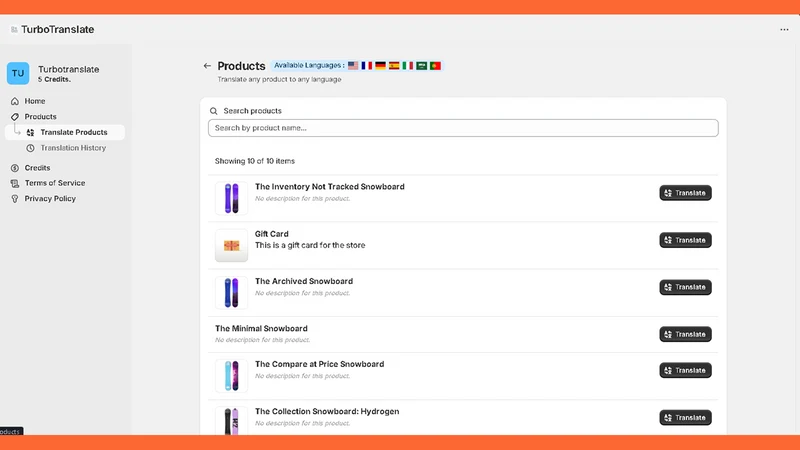Translate The Minimal Snowboard product
The width and height of the screenshot is (800, 450).
tap(685, 334)
